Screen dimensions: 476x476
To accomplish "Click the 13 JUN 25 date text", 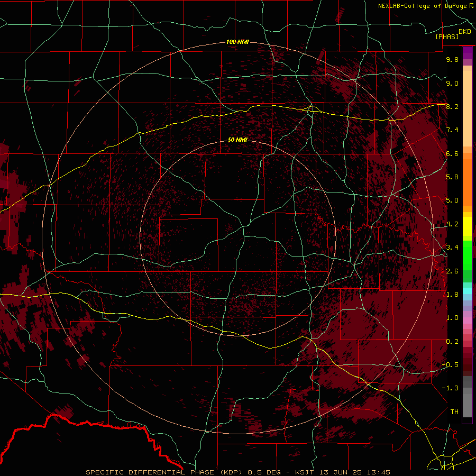I will (341, 472).
